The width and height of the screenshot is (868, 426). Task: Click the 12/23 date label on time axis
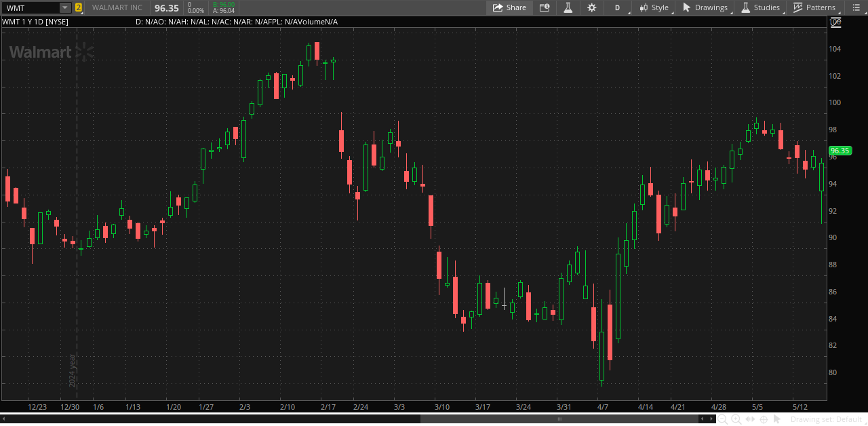37,407
